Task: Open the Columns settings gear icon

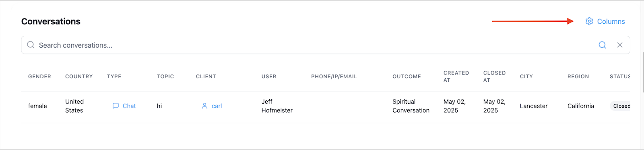Action: point(589,21)
